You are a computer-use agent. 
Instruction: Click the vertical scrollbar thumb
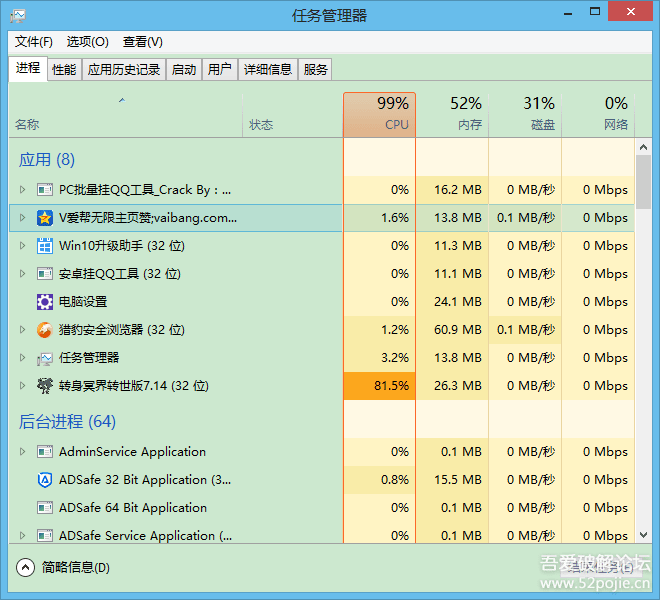pos(643,182)
